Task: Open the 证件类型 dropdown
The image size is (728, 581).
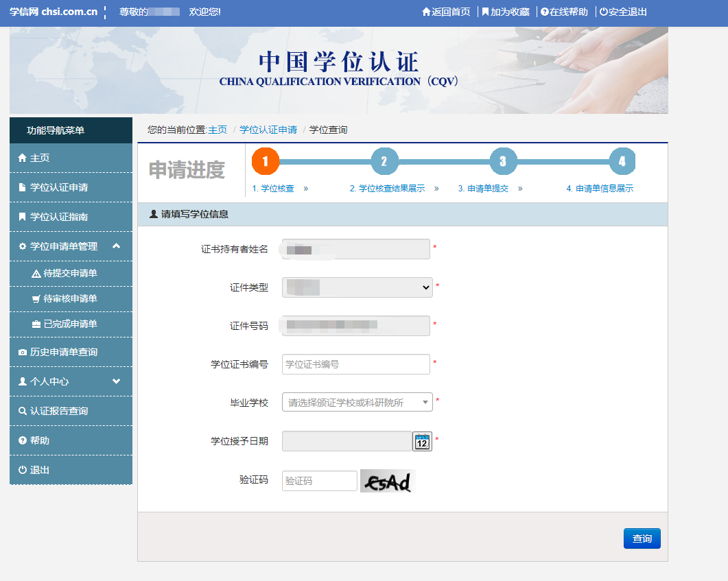Action: [x=356, y=287]
